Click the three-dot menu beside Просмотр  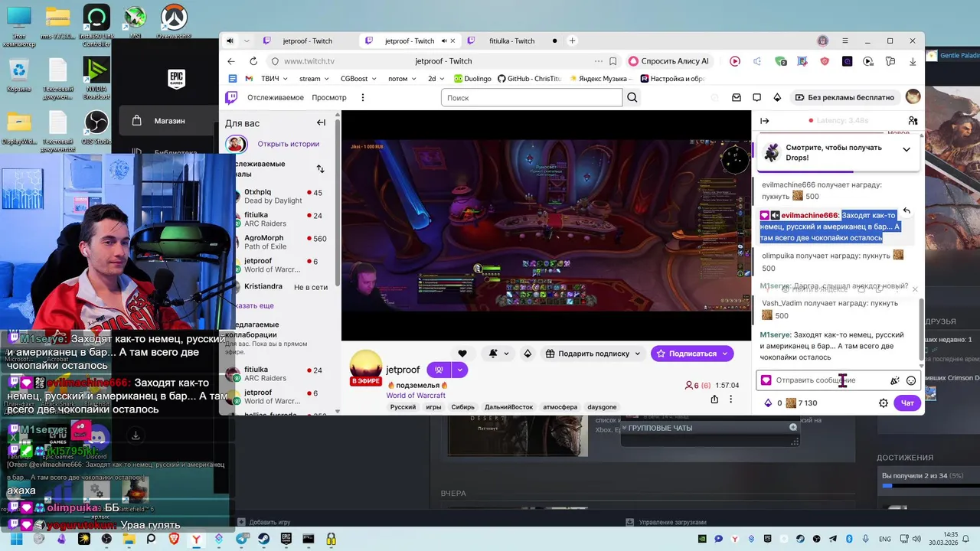(363, 97)
